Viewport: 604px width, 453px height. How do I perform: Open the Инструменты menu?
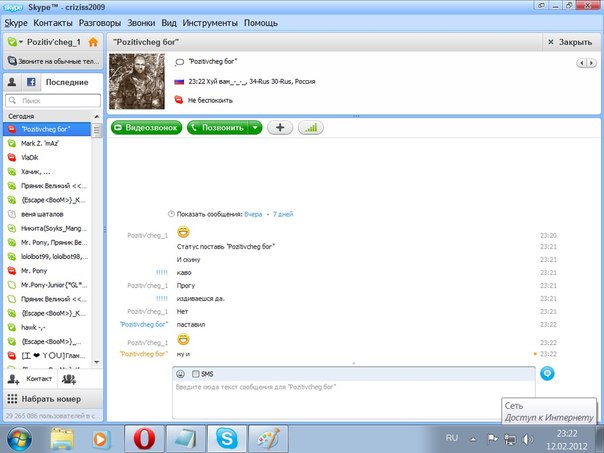pyautogui.click(x=210, y=22)
